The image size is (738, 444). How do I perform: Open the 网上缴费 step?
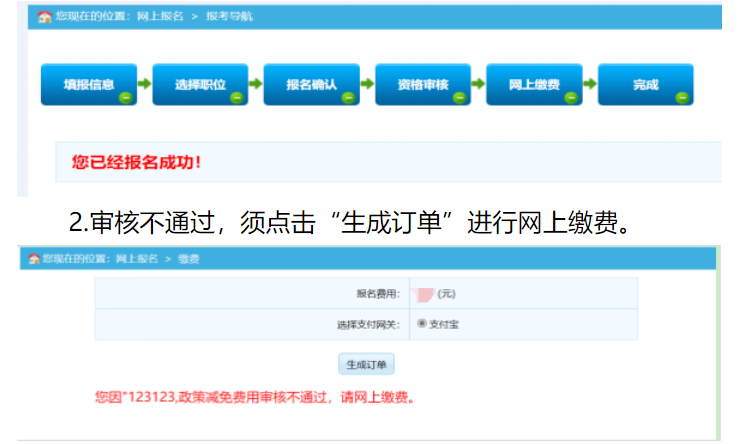coord(534,85)
